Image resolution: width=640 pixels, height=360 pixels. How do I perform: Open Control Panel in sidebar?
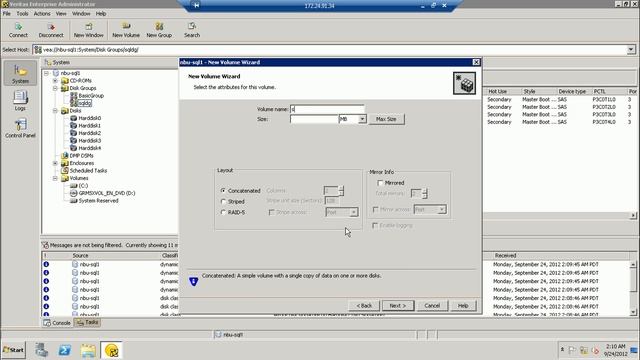[x=20, y=128]
